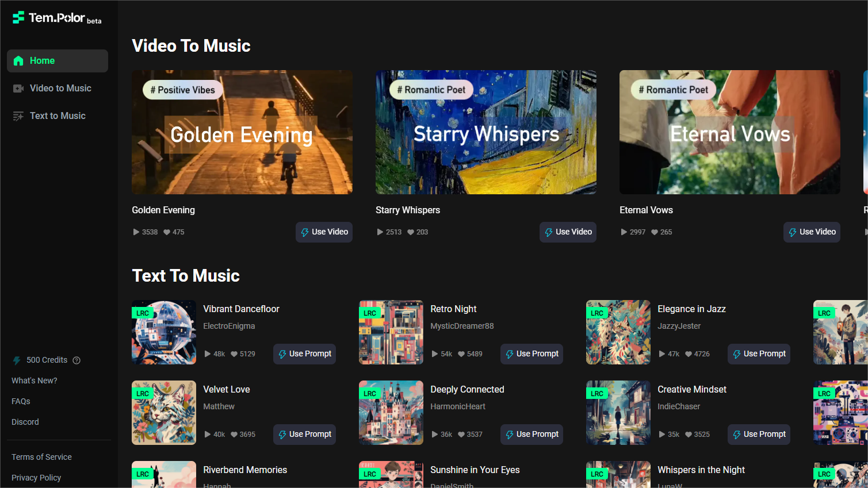Open Terms of Service
This screenshot has height=488, width=868.
click(41, 457)
